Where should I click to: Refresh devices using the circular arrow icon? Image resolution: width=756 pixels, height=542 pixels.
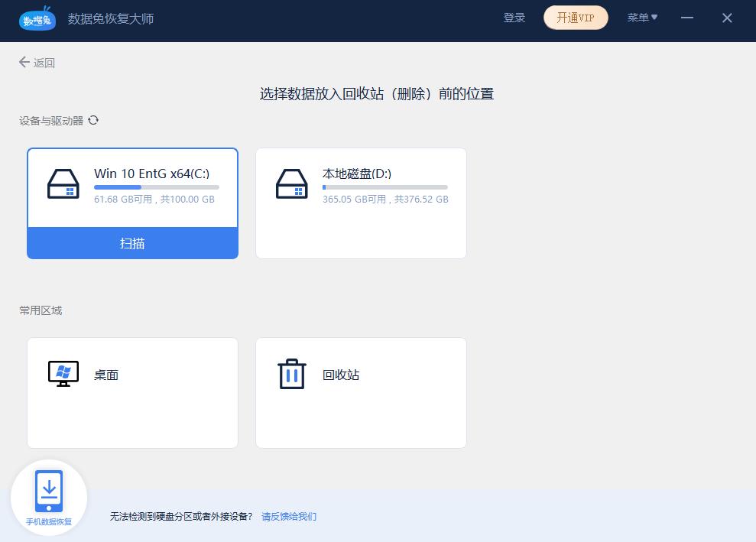(93, 120)
